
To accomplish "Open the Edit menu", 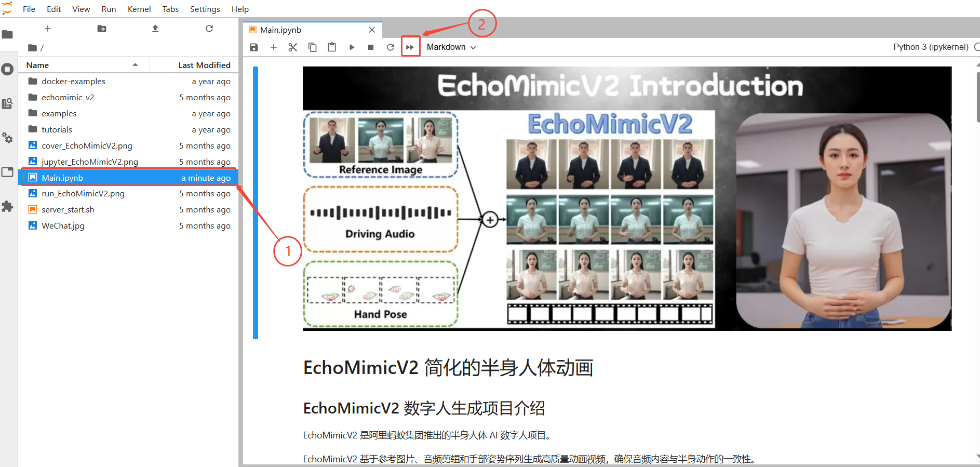I will [53, 9].
